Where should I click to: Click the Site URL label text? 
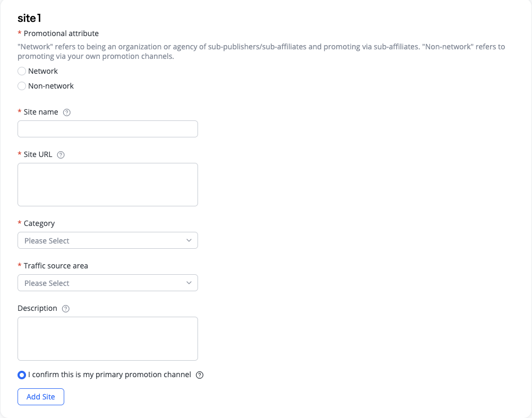(38, 154)
